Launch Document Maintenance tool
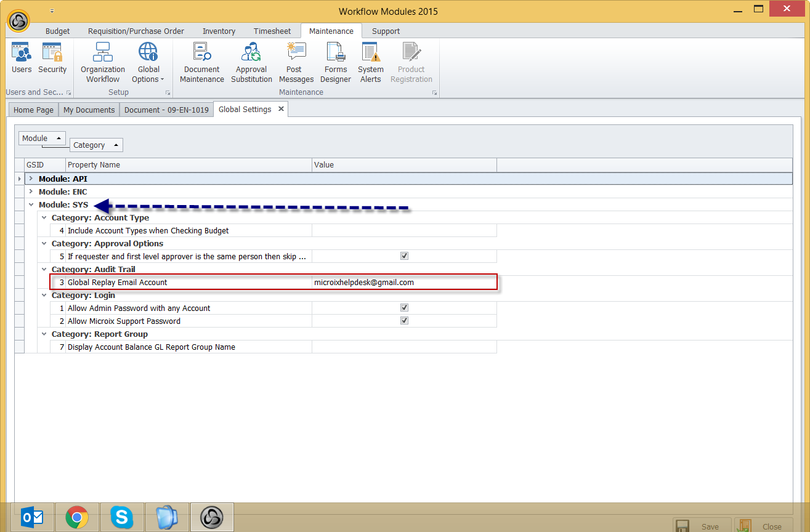 [201, 63]
